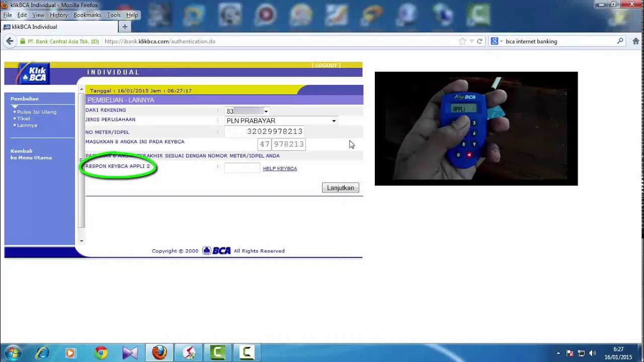Click the 47 KeyBCA prefix box
Screen dimensions: 644x362
pos(265,144)
